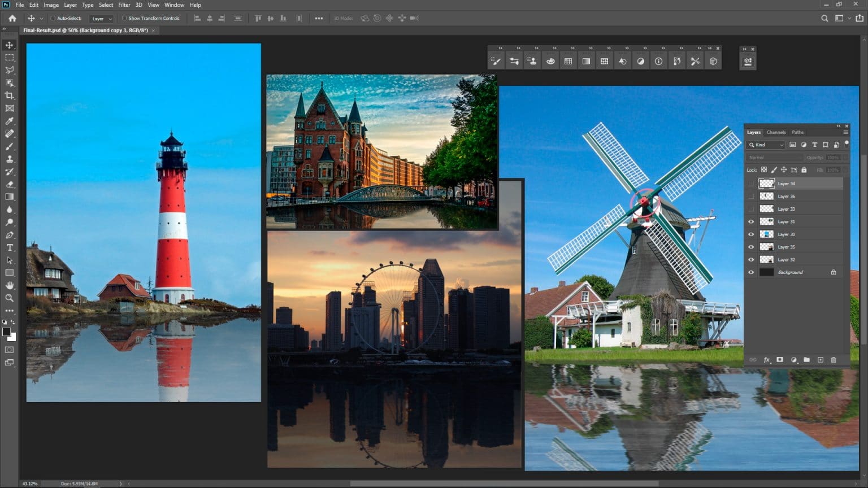
Task: Switch to the Channels tab
Action: [776, 132]
